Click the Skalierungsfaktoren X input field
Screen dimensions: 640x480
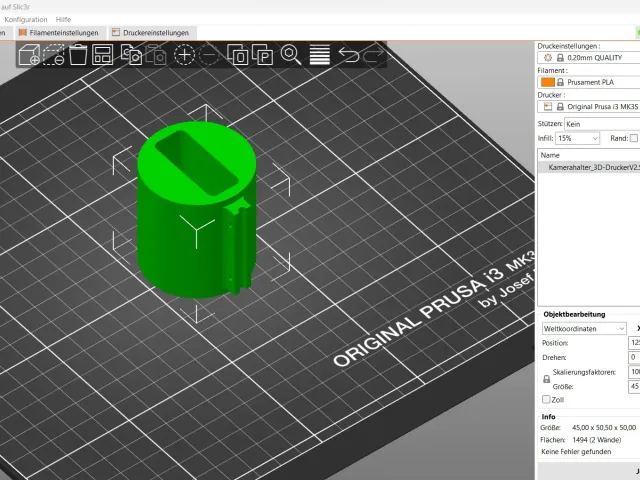click(634, 372)
